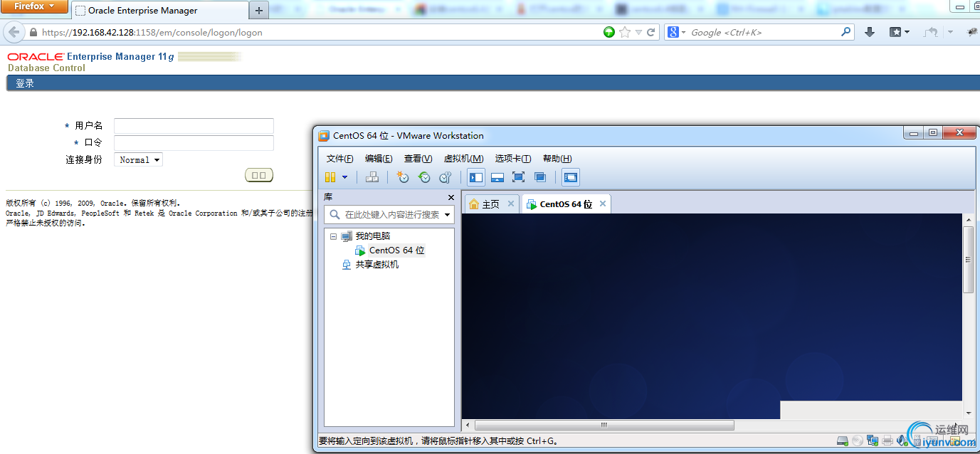Toggle the VMware library sidebar view
The height and width of the screenshot is (454, 980).
click(x=476, y=177)
